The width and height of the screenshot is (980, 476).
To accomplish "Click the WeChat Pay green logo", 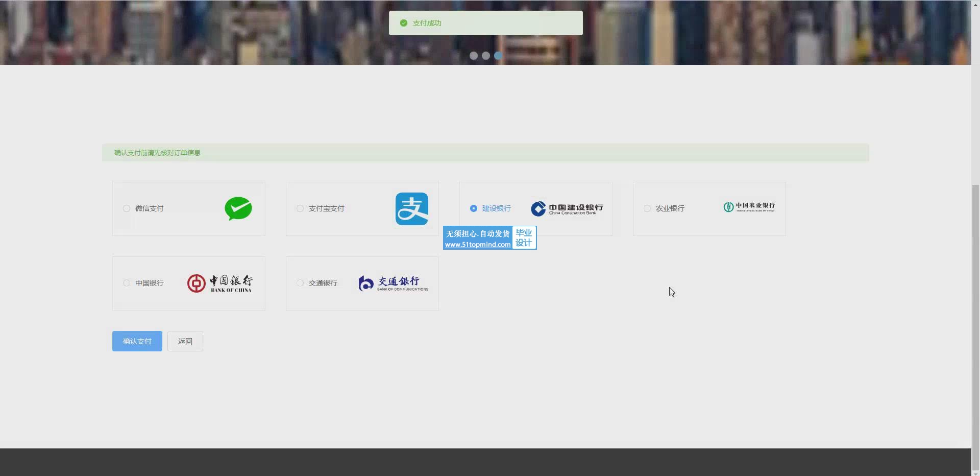I will click(x=238, y=208).
